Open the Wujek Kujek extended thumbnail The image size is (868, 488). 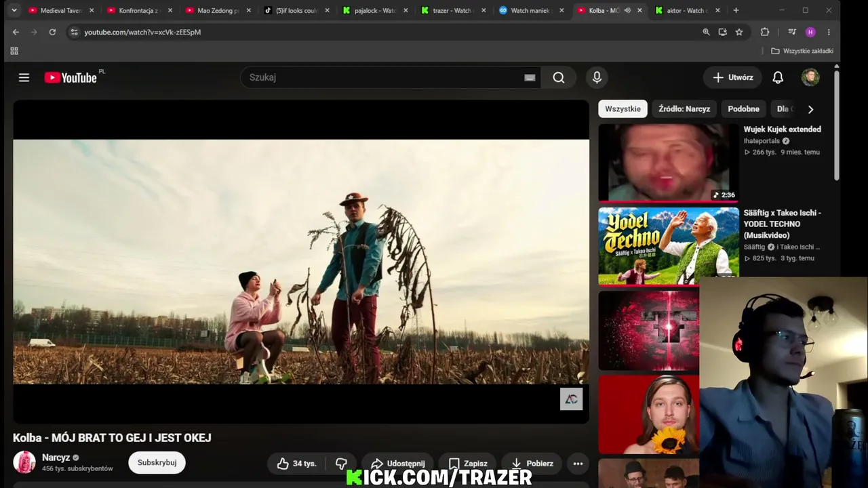point(668,163)
